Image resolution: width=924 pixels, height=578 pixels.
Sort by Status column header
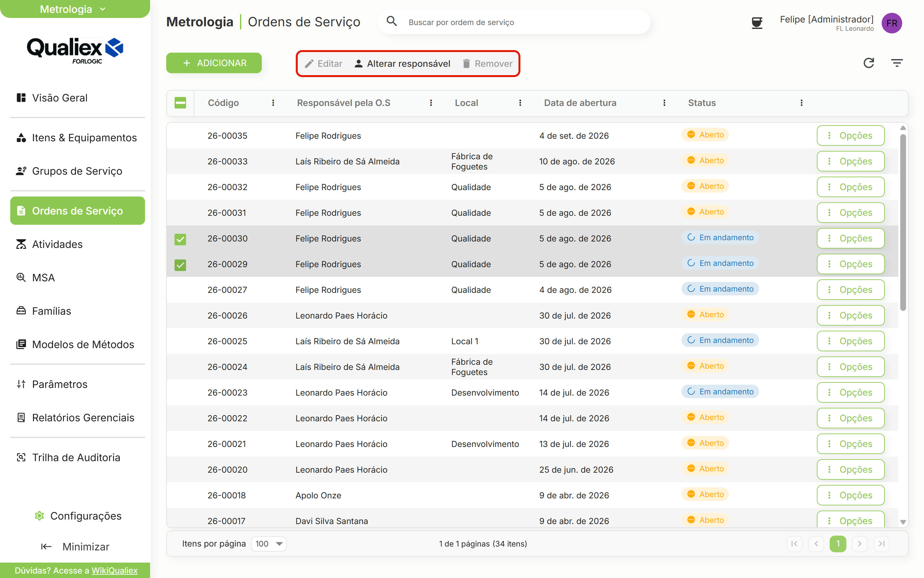pos(702,103)
